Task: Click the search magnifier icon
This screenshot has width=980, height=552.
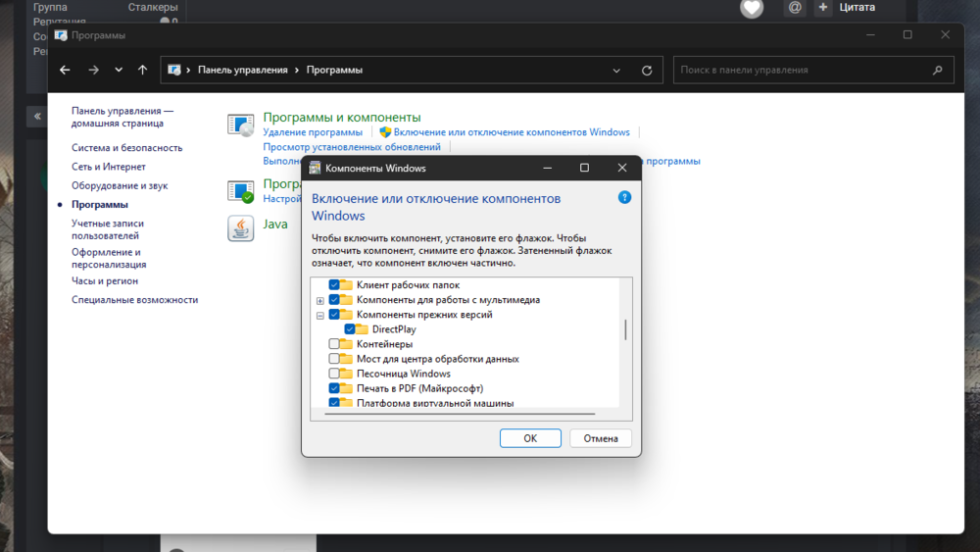Action: coord(938,70)
